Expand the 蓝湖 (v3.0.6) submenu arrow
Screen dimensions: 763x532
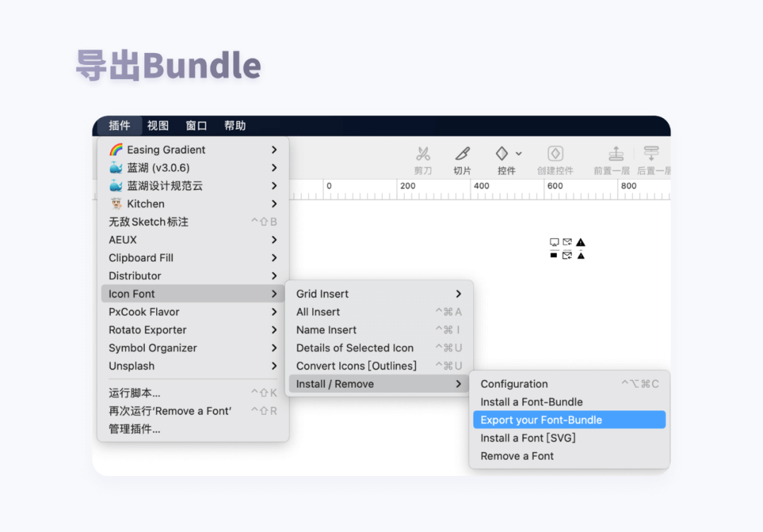[x=274, y=167]
